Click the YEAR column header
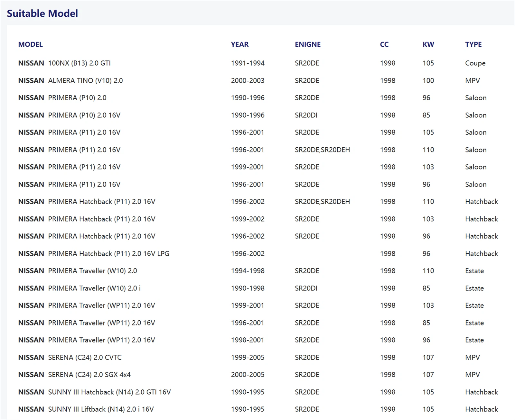Viewport: 515px width, 420px height. 239,44
